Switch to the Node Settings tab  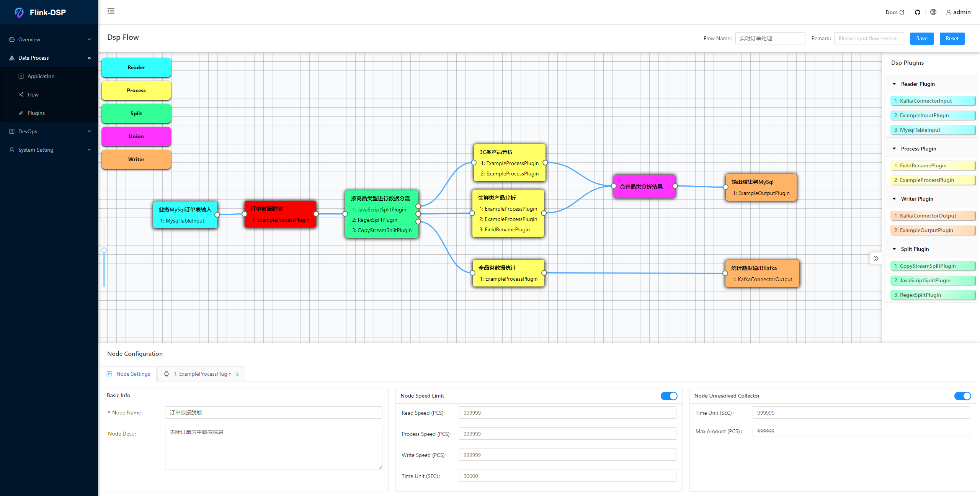pos(129,374)
